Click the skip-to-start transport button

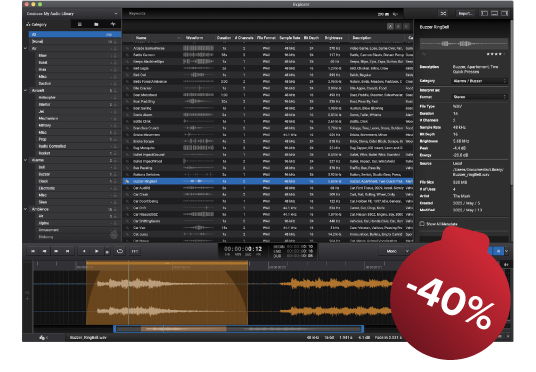[x=33, y=251]
